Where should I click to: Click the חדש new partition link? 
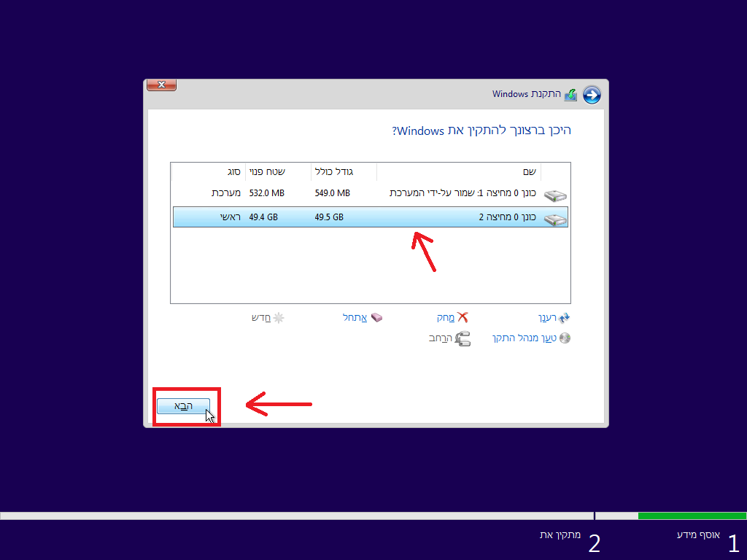(x=261, y=318)
